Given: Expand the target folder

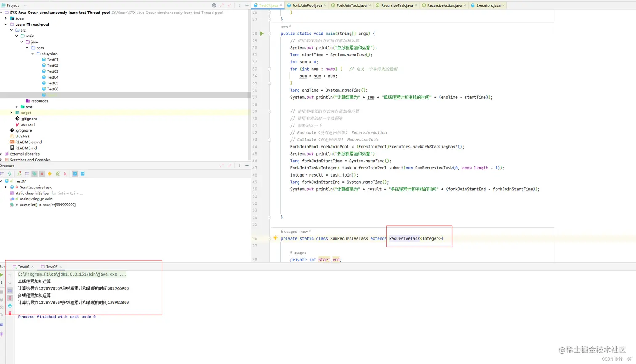Looking at the screenshot, I should point(11,113).
